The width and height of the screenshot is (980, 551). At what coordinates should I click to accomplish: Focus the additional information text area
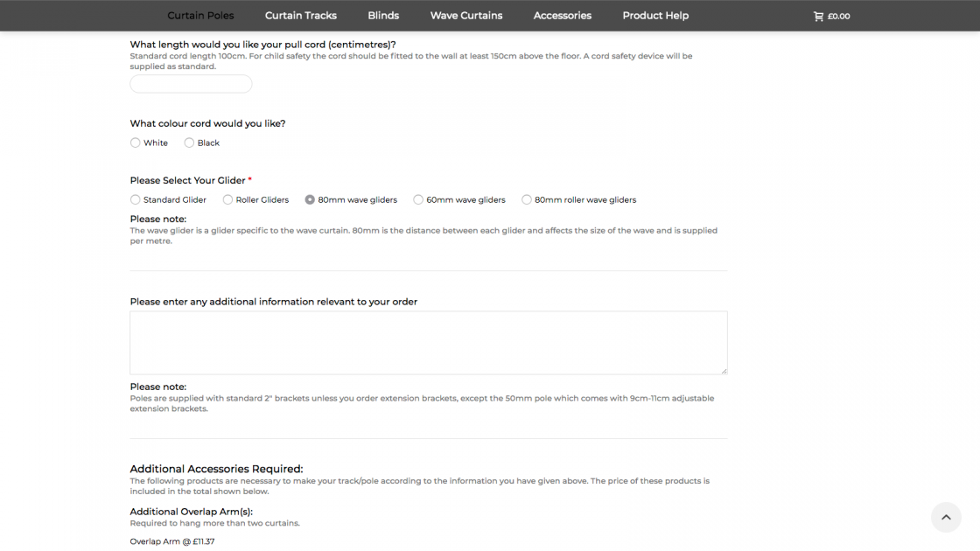428,342
